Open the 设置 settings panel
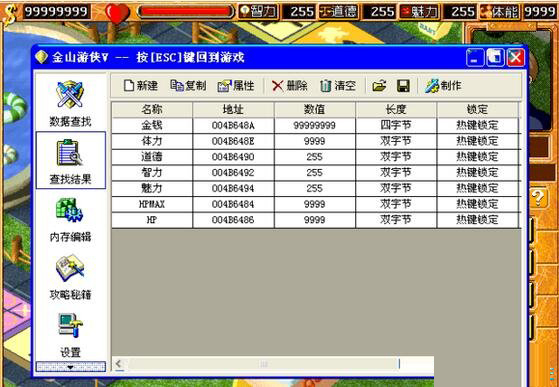 point(70,335)
